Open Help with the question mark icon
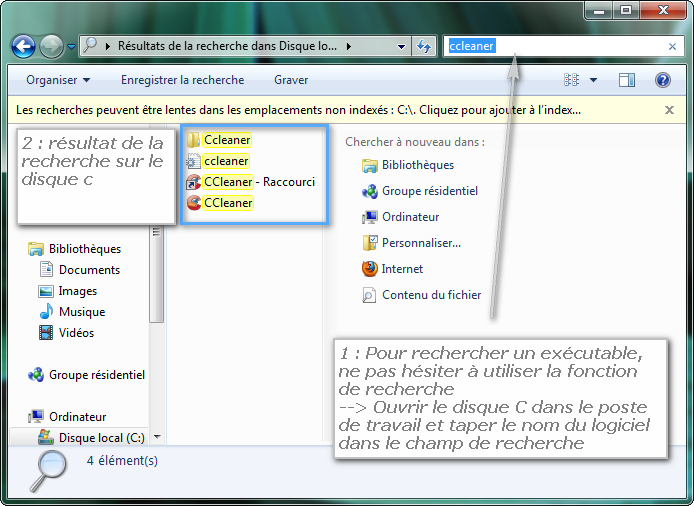The width and height of the screenshot is (694, 506). pyautogui.click(x=663, y=80)
